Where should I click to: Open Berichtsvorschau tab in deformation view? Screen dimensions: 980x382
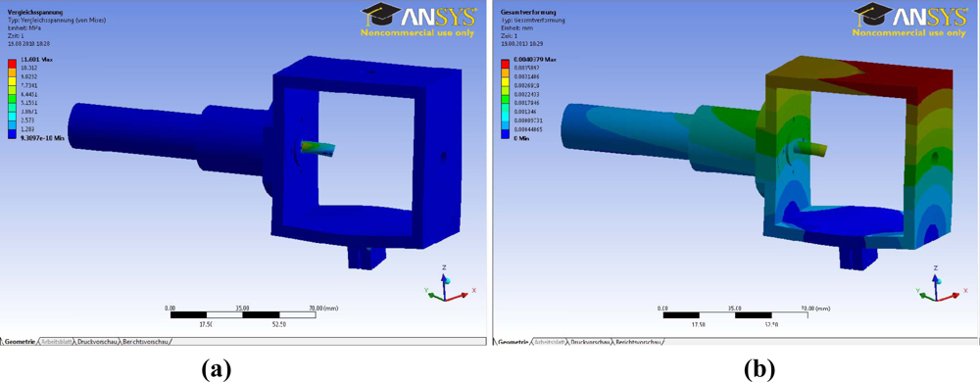pyautogui.click(x=640, y=342)
